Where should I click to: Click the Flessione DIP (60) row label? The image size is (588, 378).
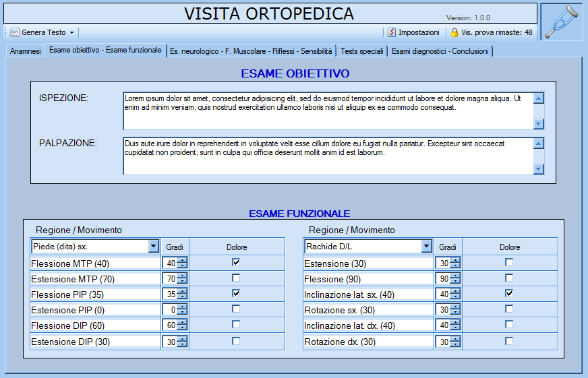point(68,325)
